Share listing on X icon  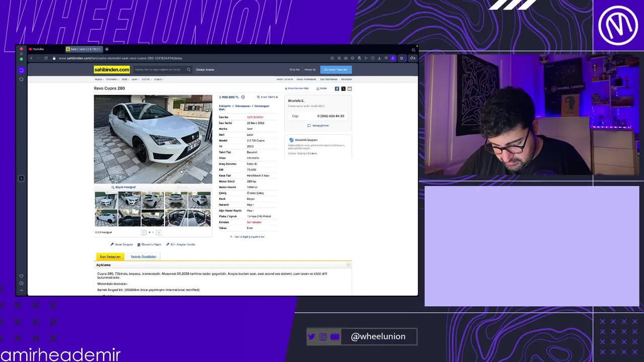343,88
